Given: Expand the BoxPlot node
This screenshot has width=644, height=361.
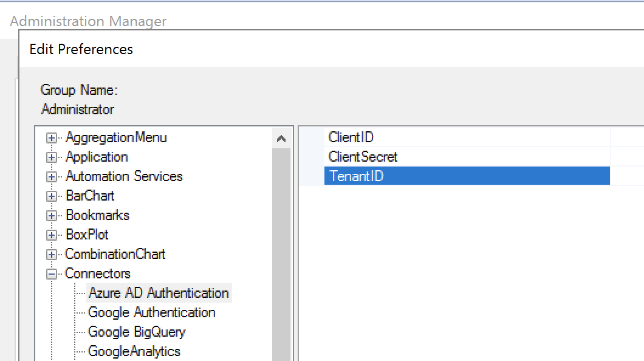Looking at the screenshot, I should point(52,235).
